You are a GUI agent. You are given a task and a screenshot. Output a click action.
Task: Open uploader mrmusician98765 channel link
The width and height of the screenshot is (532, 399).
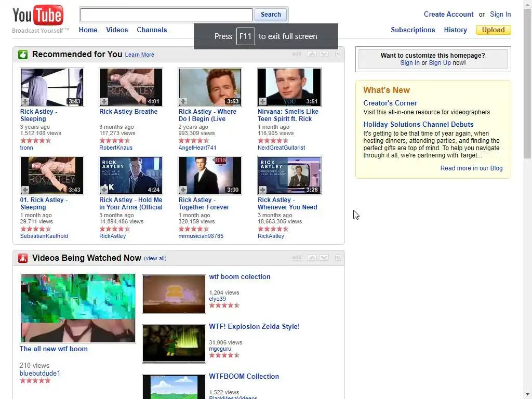tap(201, 236)
